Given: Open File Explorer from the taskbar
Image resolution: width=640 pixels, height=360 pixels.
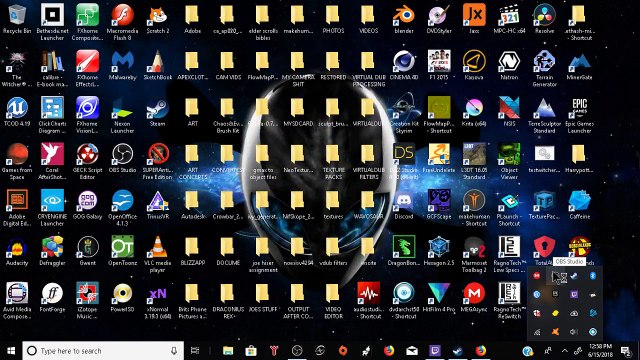Looking at the screenshot, I should click(x=228, y=351).
